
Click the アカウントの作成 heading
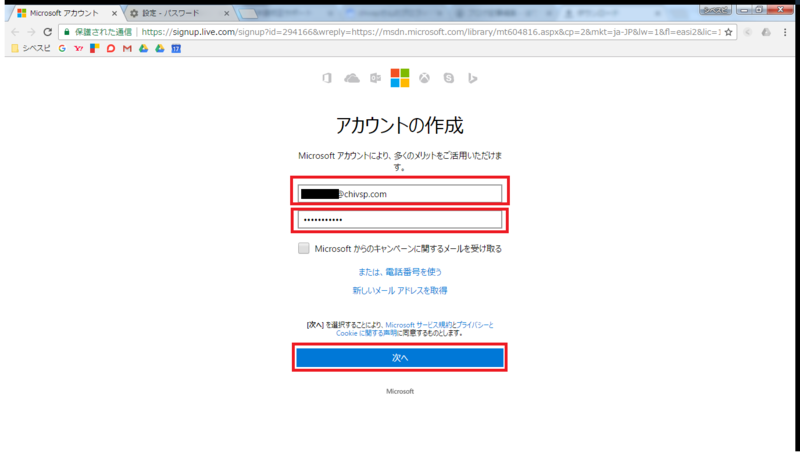tap(400, 125)
